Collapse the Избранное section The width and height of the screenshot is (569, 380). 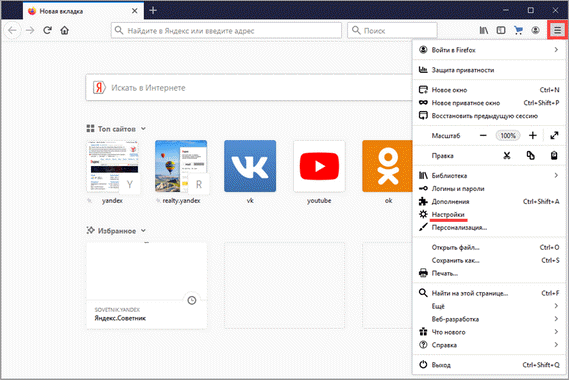click(x=143, y=230)
